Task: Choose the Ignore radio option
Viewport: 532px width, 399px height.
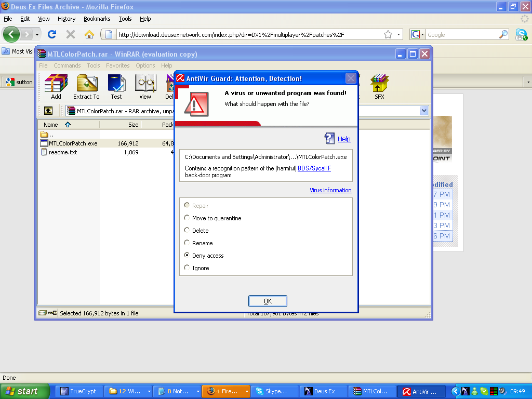Action: (x=187, y=268)
